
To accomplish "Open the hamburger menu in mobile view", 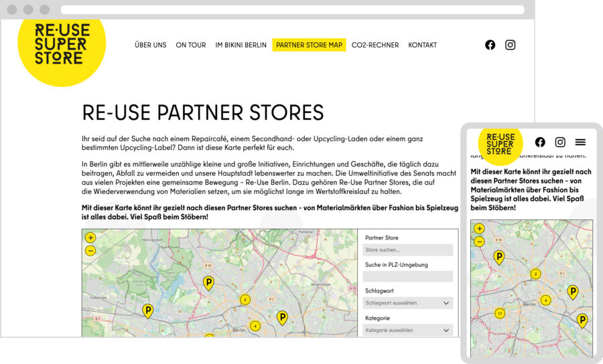I will click(580, 142).
